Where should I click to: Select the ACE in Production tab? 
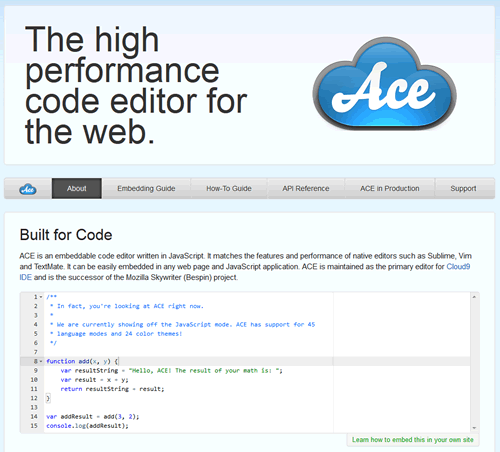tap(389, 188)
